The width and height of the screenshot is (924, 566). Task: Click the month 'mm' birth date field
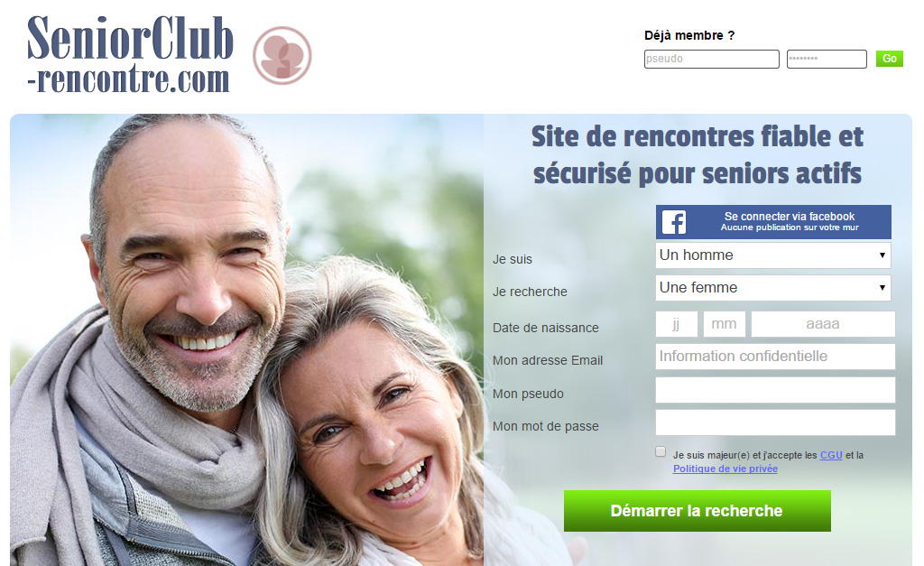(x=725, y=324)
